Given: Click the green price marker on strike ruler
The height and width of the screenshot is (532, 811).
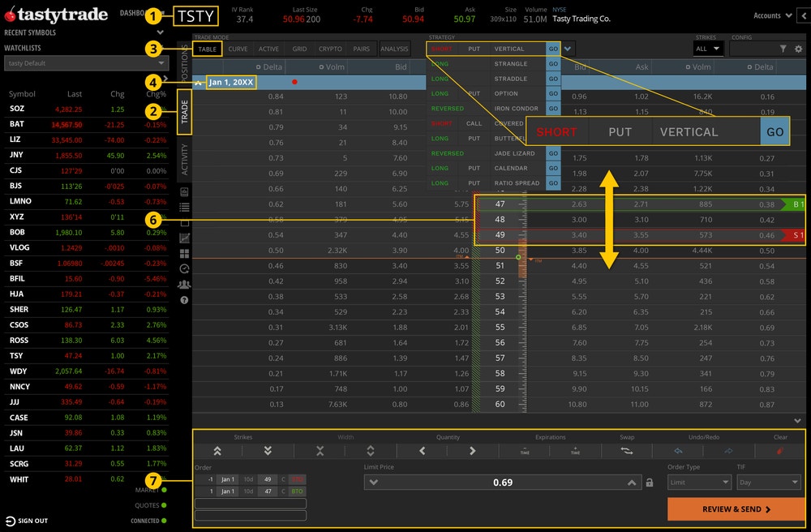Looking at the screenshot, I should tap(518, 257).
